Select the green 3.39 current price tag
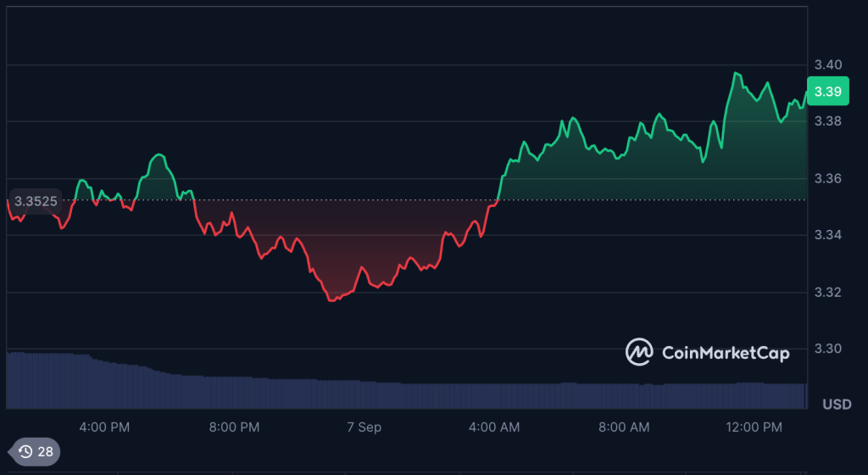Image resolution: width=868 pixels, height=475 pixels. coord(826,92)
